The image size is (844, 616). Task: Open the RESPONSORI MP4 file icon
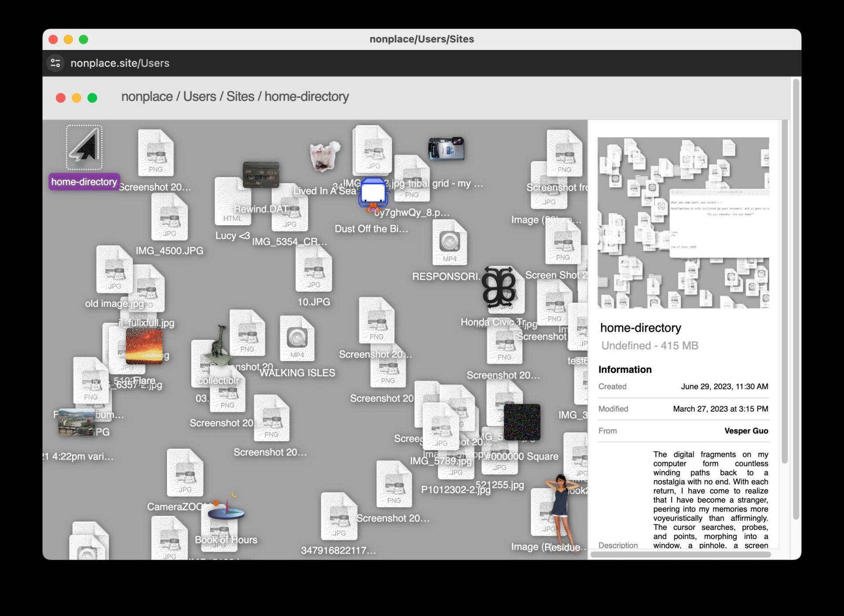(449, 242)
